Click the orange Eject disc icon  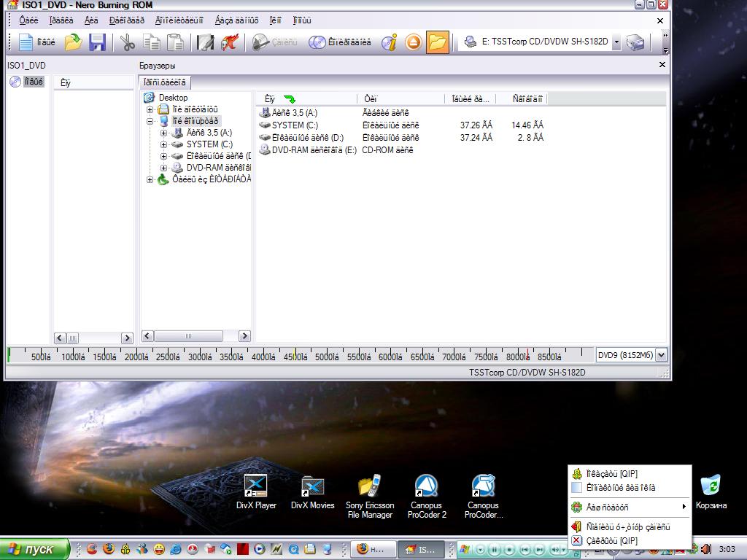click(x=414, y=42)
